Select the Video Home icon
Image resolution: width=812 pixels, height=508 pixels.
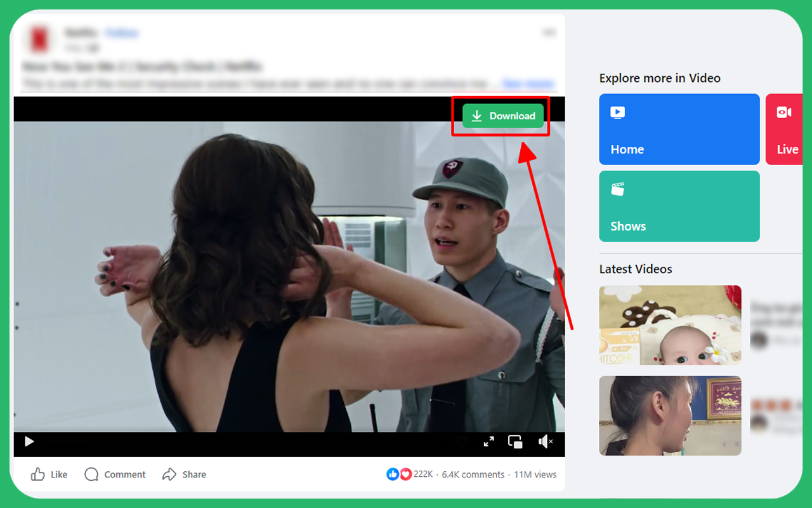pos(617,112)
